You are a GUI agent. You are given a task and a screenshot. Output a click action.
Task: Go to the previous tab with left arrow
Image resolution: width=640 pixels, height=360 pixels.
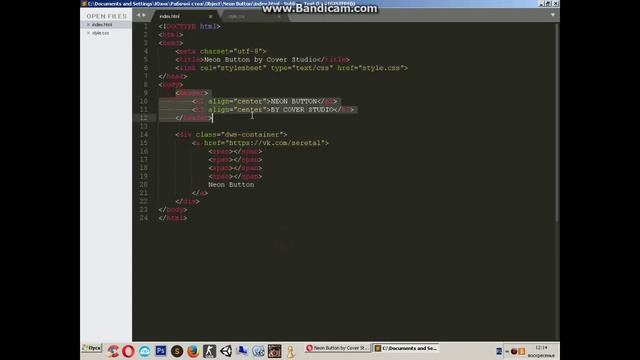[x=138, y=15]
